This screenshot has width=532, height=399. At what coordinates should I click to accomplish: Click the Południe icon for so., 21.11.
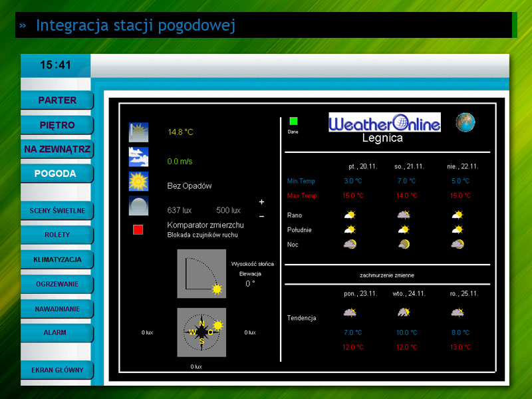[404, 229]
